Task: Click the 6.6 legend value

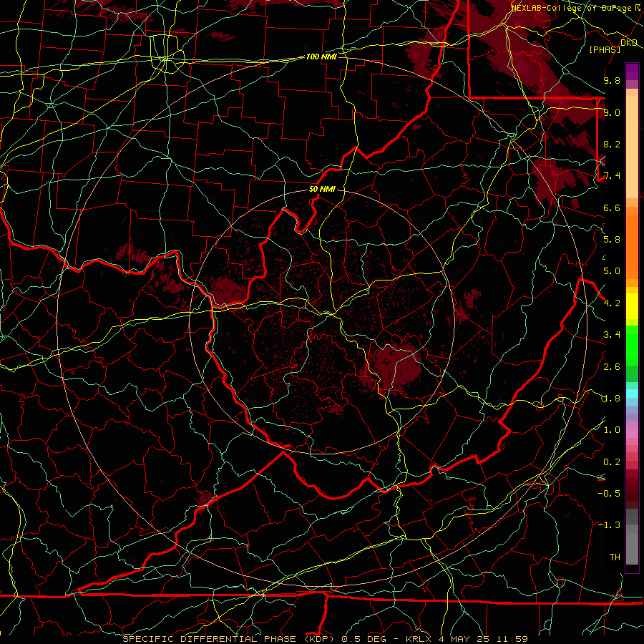Action: click(612, 208)
